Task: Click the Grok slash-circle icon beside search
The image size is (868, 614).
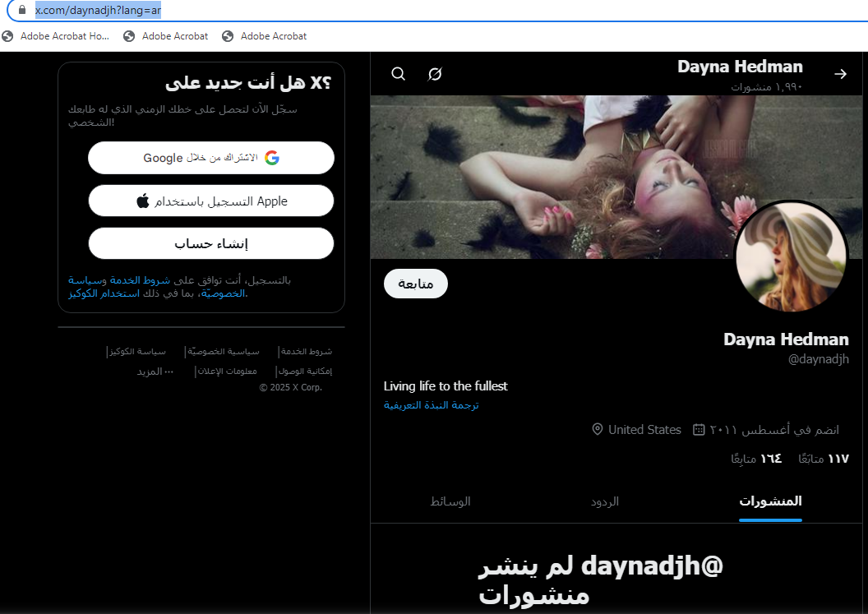Action: (x=435, y=74)
